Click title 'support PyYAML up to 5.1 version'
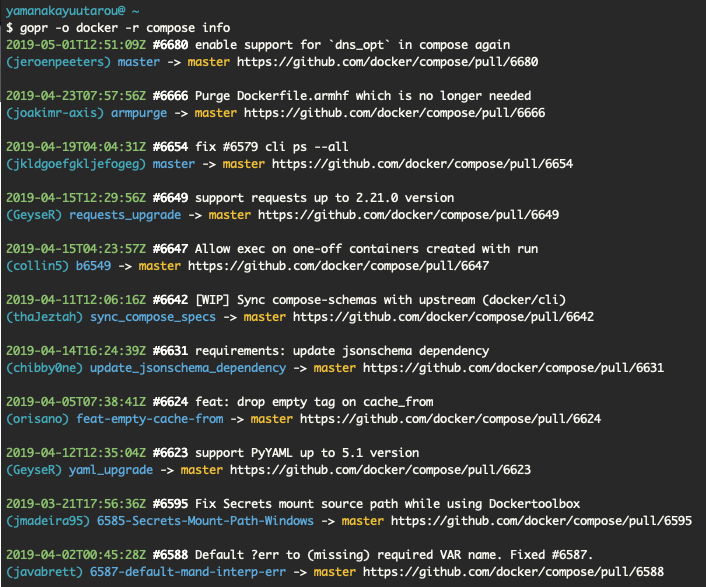 (307, 453)
